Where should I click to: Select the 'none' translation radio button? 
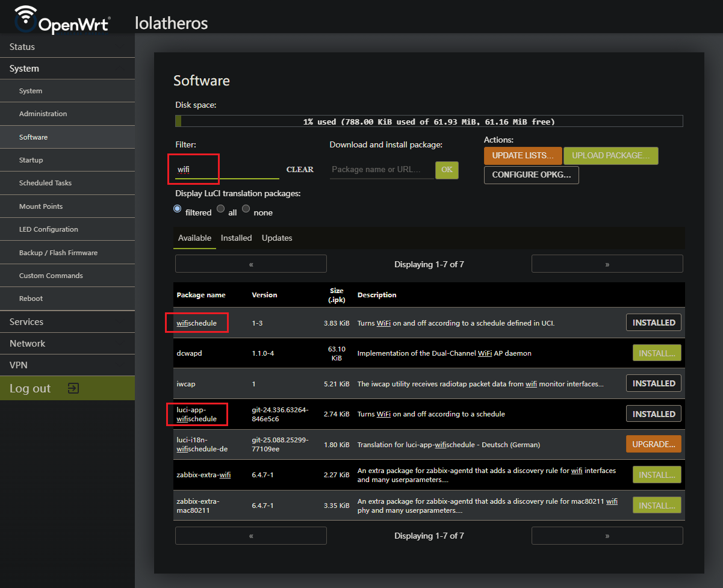[246, 209]
